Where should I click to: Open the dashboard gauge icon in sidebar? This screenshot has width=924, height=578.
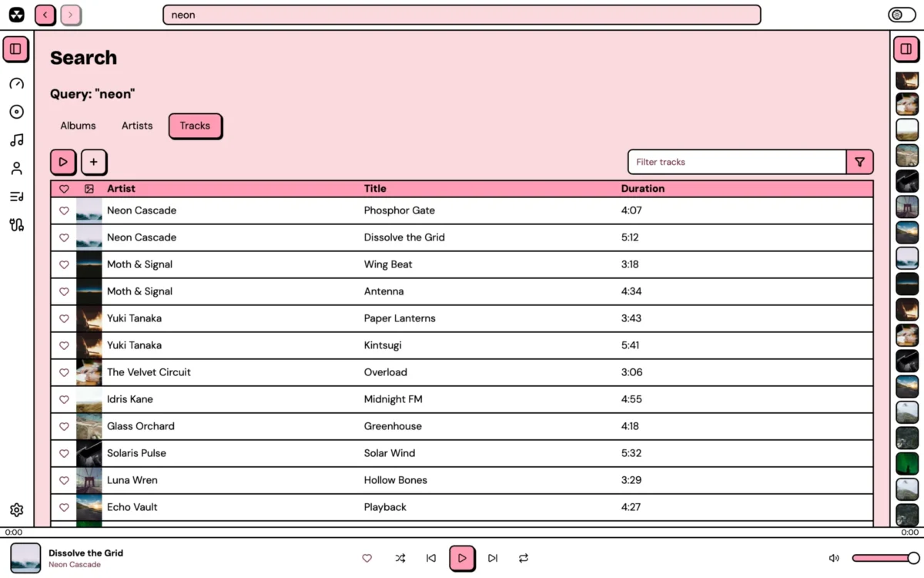click(16, 83)
